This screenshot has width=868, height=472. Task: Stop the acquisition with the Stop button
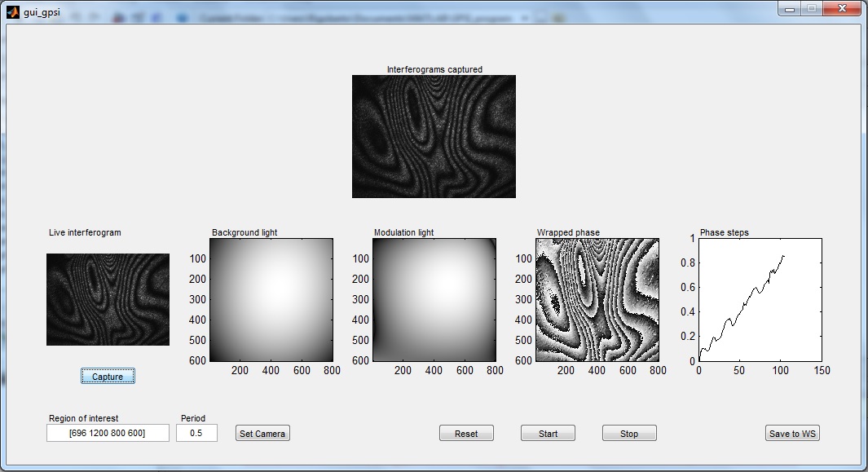click(629, 433)
